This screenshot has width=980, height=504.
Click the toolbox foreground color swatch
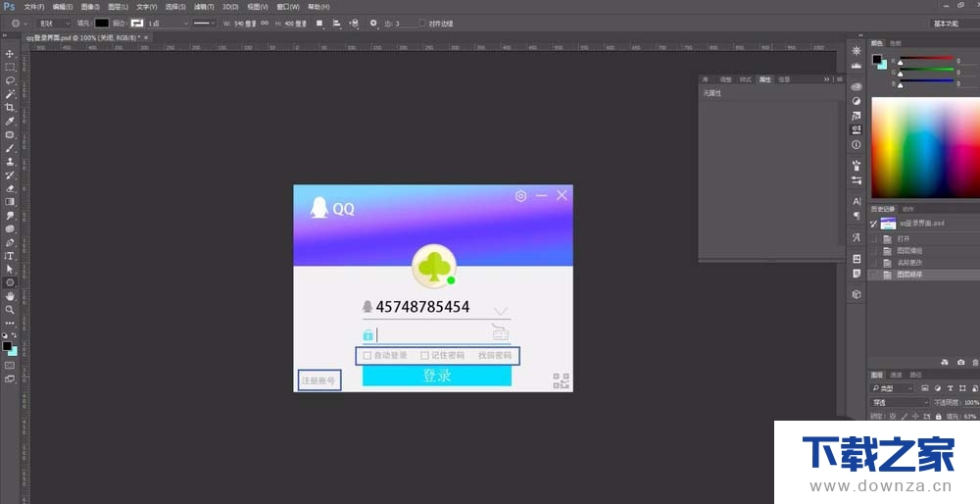point(6,346)
